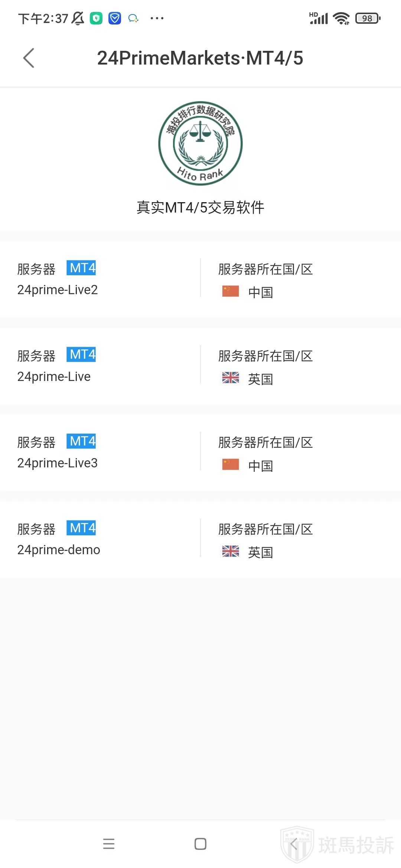Click the UK flag beside 24prime-Live
401x868 pixels.
(230, 378)
